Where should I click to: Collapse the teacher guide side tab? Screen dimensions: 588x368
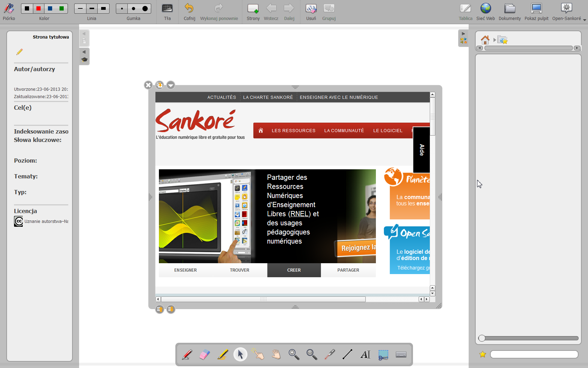[x=84, y=56]
